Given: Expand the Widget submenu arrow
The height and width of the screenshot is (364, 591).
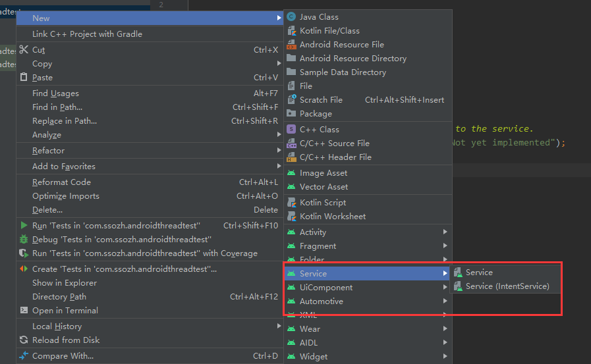Looking at the screenshot, I should click(445, 356).
